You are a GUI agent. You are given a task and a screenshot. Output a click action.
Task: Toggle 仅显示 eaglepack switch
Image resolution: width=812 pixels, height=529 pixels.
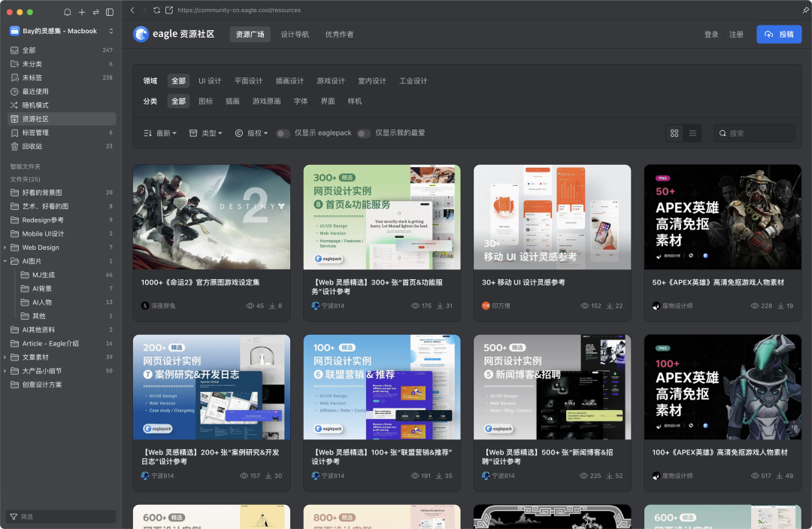pos(283,133)
